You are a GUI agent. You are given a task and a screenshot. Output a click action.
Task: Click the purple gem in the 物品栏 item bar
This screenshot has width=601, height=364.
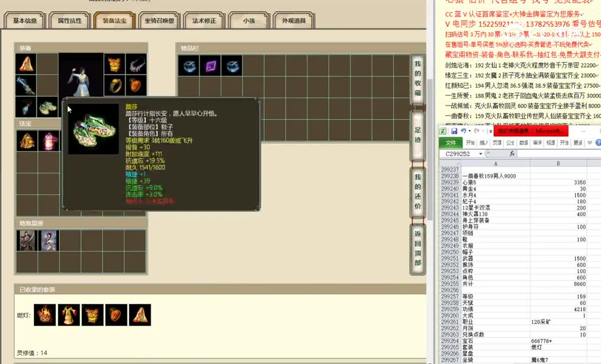tap(210, 66)
